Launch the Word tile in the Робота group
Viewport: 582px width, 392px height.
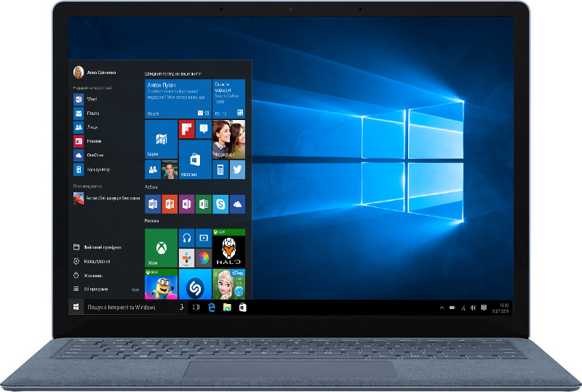point(153,204)
